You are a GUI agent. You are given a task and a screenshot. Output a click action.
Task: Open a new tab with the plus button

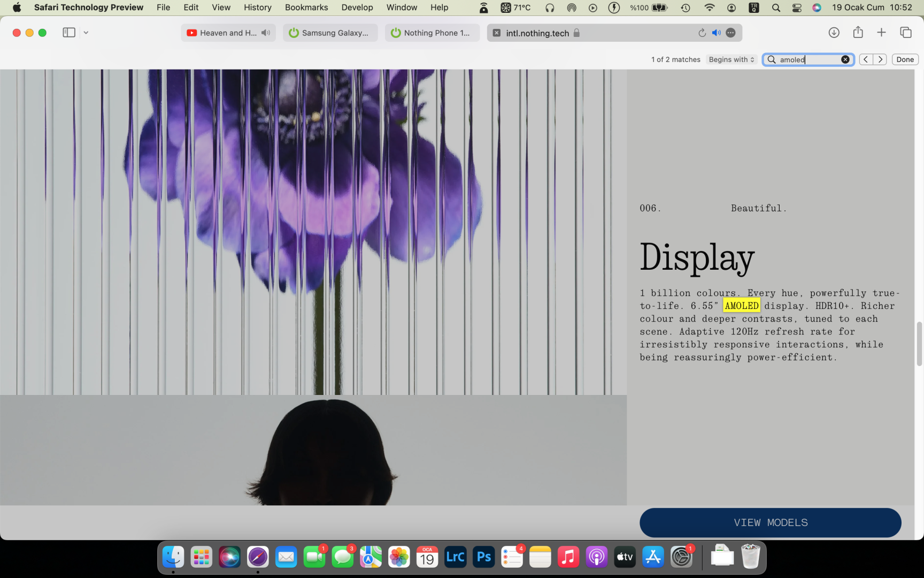point(882,33)
